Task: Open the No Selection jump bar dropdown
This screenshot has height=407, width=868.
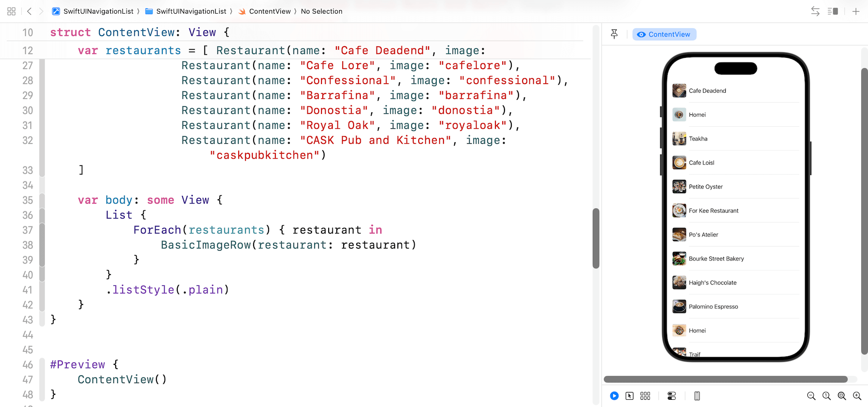Action: pyautogui.click(x=321, y=11)
